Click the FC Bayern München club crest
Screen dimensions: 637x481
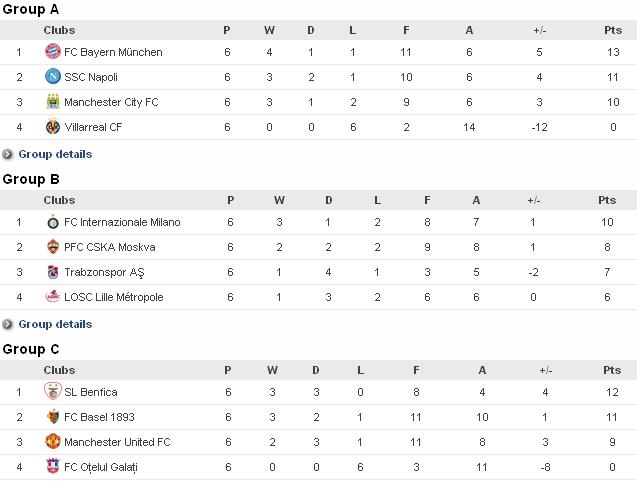[53, 52]
